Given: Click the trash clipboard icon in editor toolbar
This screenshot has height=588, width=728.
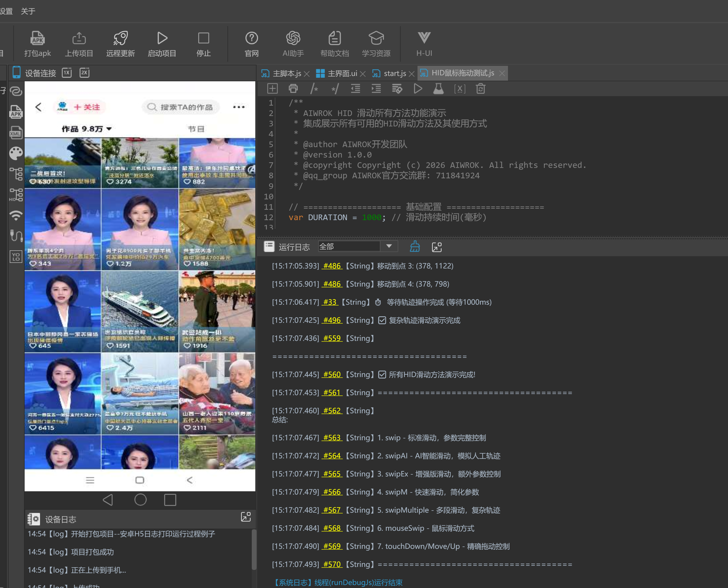Looking at the screenshot, I should click(x=480, y=89).
